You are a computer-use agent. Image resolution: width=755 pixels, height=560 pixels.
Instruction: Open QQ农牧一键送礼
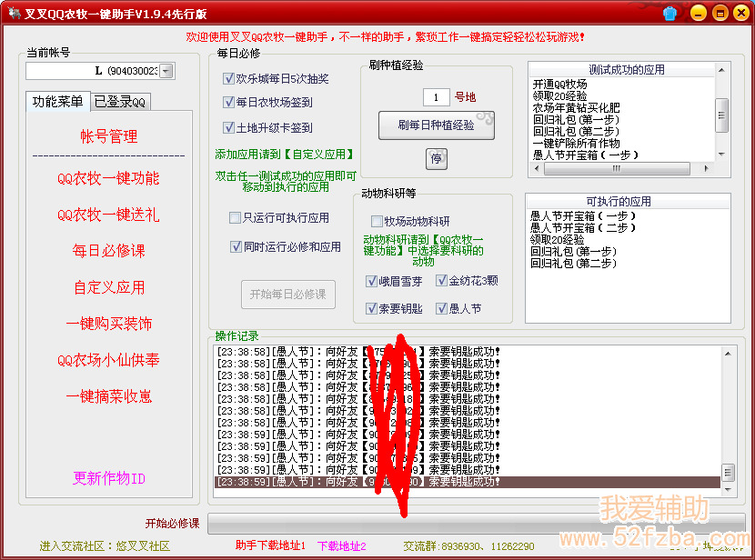click(x=108, y=215)
